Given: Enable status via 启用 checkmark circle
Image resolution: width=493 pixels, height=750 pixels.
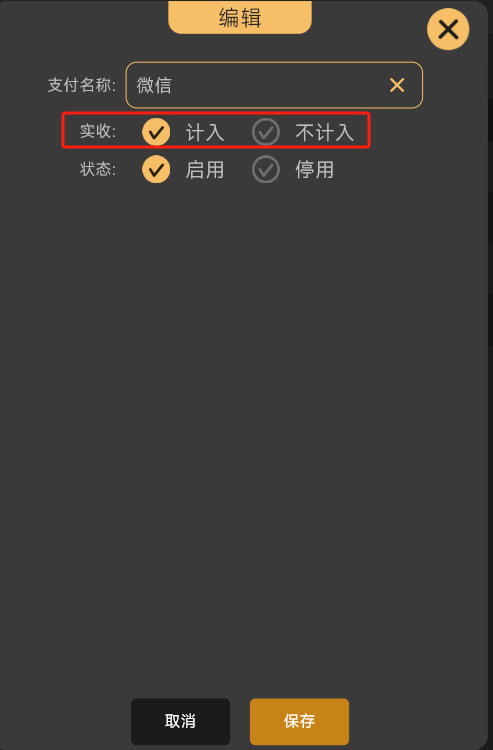Looking at the screenshot, I should tap(156, 169).
